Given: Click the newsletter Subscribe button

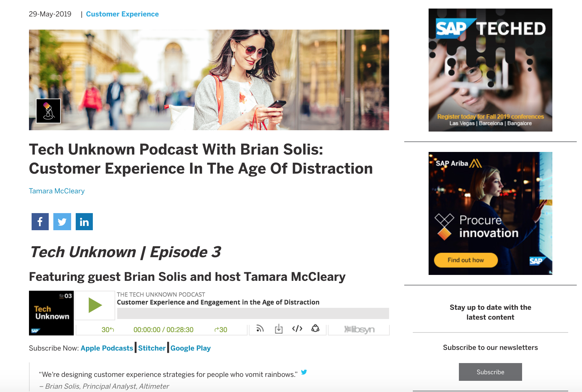Looking at the screenshot, I should [x=490, y=372].
